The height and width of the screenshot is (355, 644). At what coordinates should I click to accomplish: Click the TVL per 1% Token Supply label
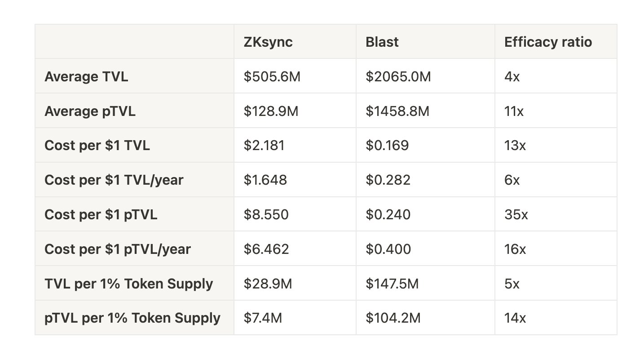pos(128,284)
